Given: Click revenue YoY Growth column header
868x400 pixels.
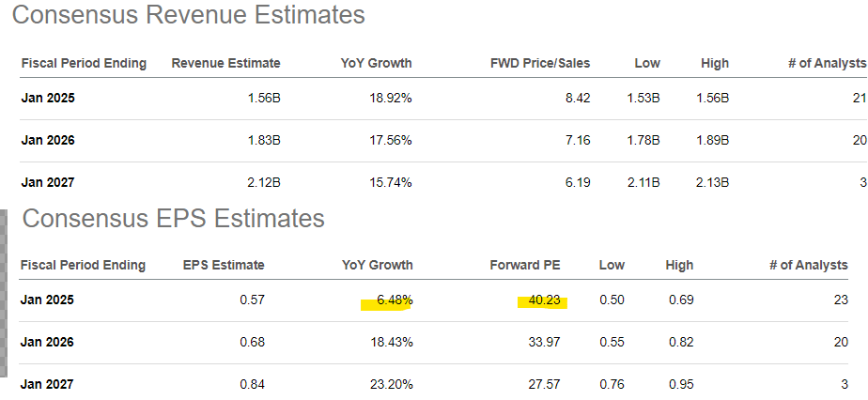Looking at the screenshot, I should pyautogui.click(x=376, y=63).
